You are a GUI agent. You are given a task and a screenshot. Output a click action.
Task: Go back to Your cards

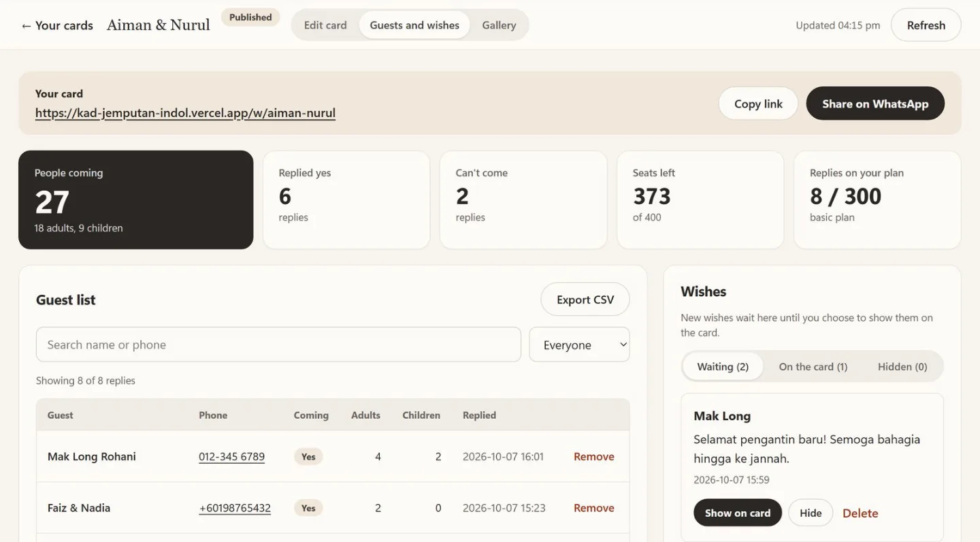coord(57,25)
